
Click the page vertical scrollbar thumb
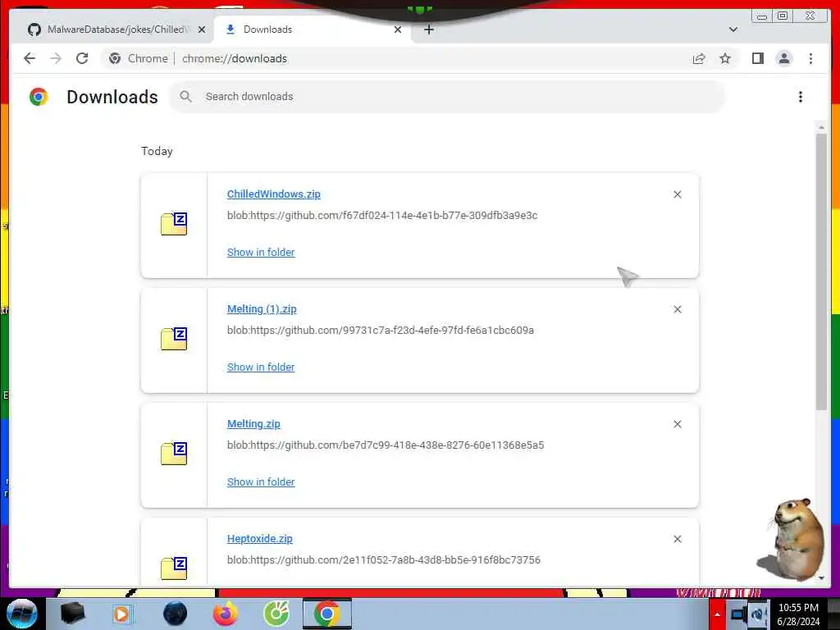(x=821, y=272)
